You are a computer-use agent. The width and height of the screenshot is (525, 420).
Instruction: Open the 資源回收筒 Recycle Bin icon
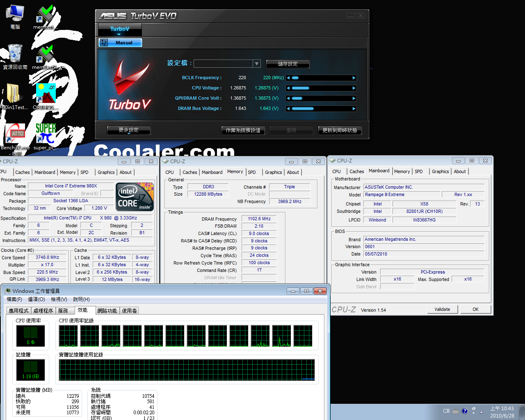[x=15, y=56]
